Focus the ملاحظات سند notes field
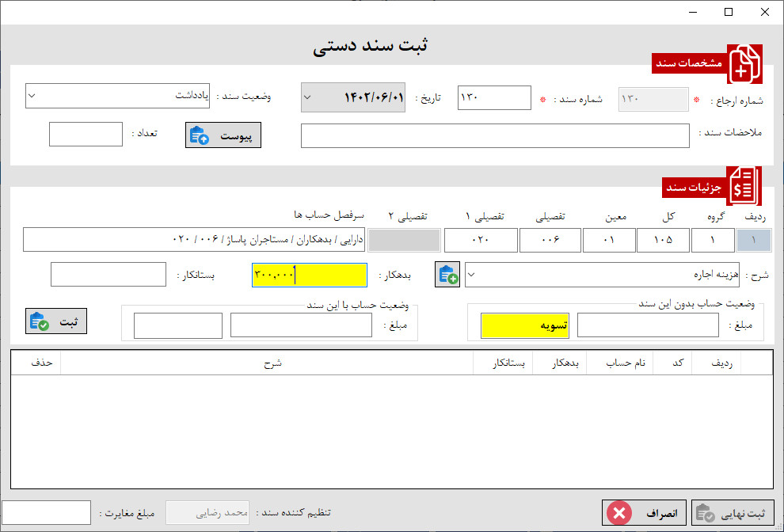 coord(495,135)
